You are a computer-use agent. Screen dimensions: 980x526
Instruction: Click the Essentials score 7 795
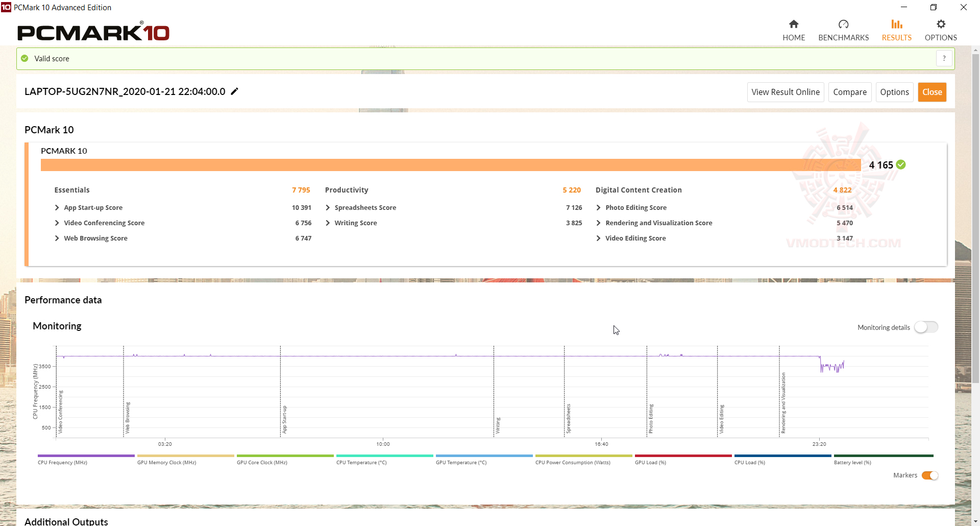pyautogui.click(x=301, y=190)
